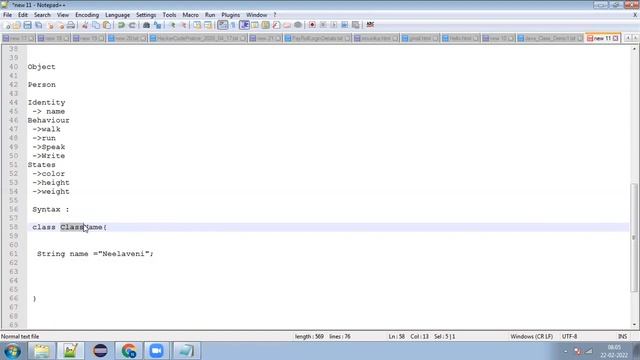Click the Open file toolbar icon
The height and width of the screenshot is (360, 640).
click(x=17, y=25)
